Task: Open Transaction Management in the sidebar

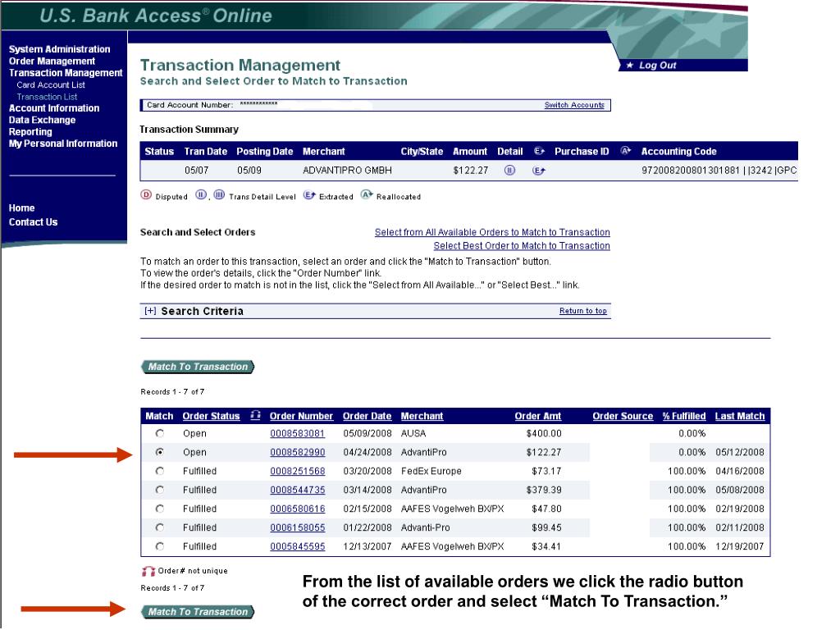Action: pos(66,73)
